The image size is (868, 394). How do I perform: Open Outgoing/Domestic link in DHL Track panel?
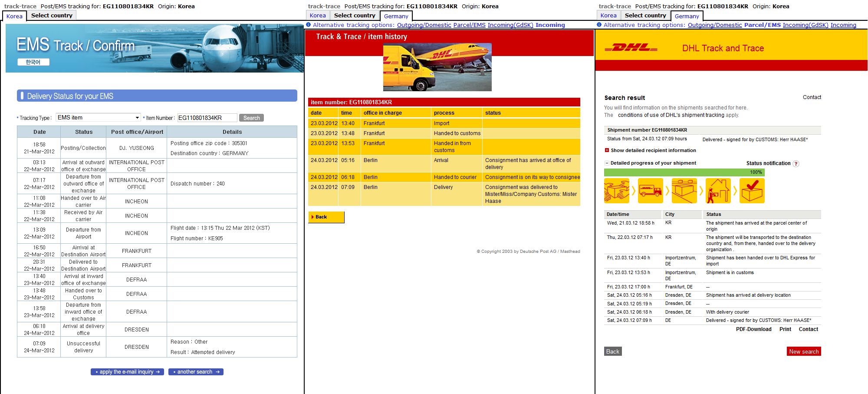pyautogui.click(x=715, y=25)
